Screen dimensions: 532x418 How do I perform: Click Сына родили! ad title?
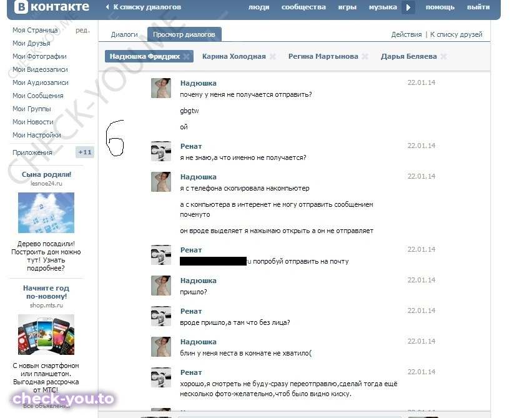tap(46, 174)
